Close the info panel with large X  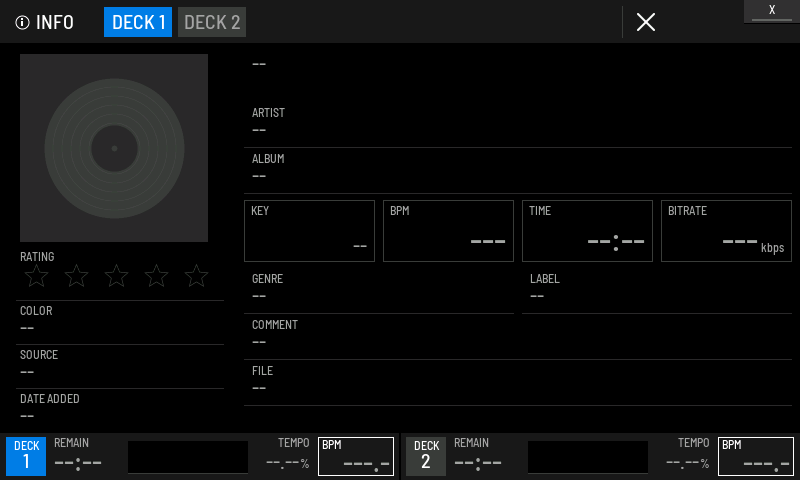pyautogui.click(x=646, y=22)
